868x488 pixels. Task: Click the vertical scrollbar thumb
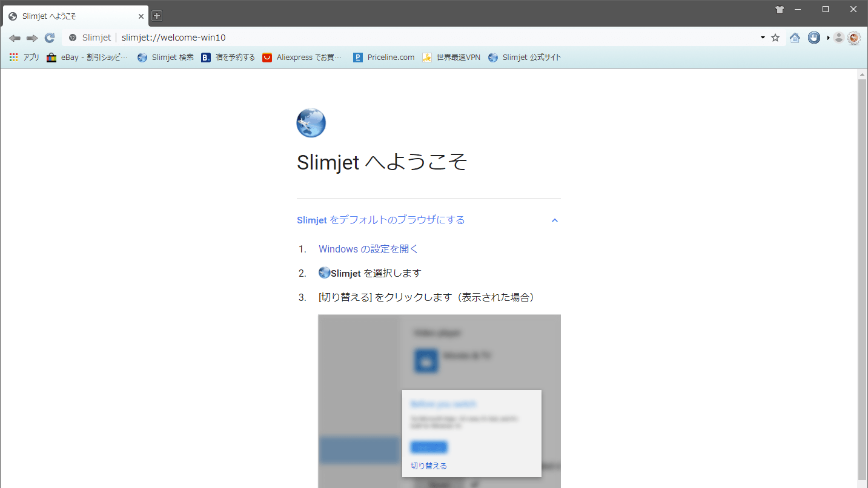click(863, 279)
